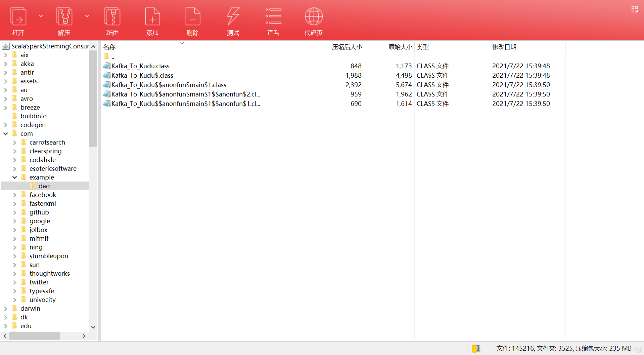Image resolution: width=644 pixels, height=355 pixels.
Task: Click the tree vertical scrollbar thumb
Action: click(93, 98)
